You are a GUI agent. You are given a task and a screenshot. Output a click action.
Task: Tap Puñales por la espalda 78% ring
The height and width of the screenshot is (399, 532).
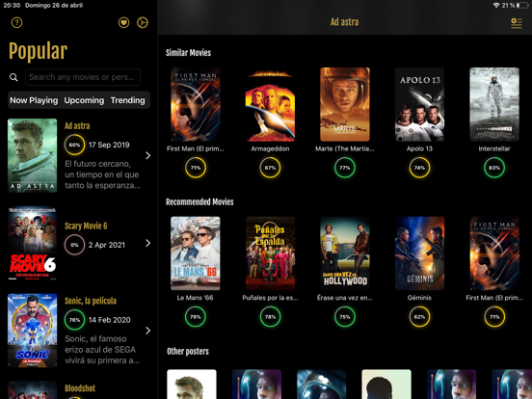coord(270,316)
